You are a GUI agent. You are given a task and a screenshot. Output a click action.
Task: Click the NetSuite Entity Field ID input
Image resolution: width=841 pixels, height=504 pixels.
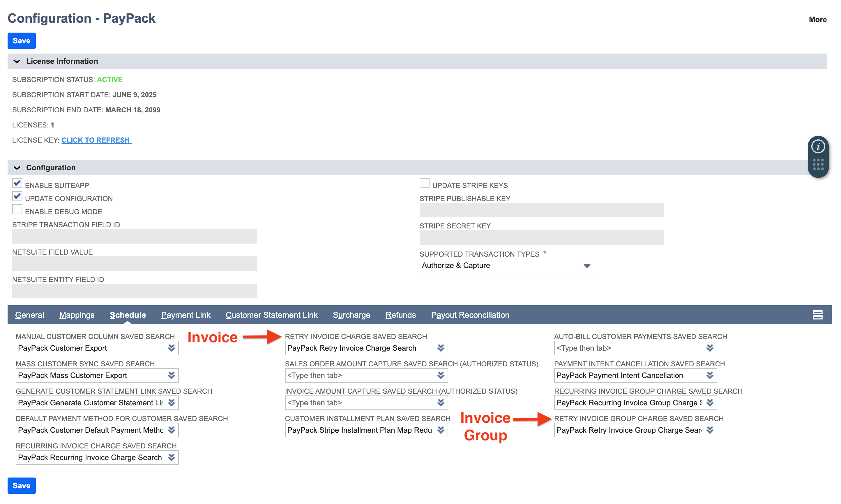[x=135, y=291]
